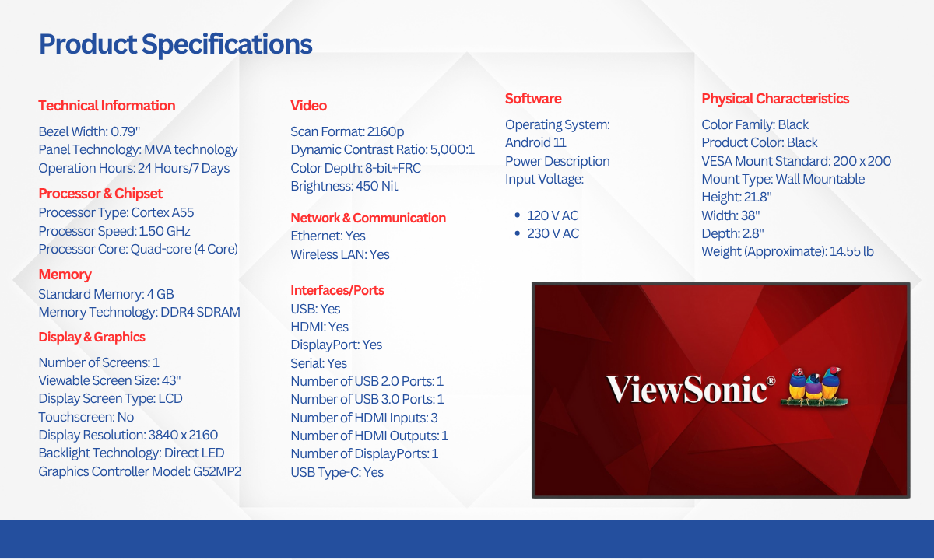Click the 'Power Description' line

(x=557, y=161)
